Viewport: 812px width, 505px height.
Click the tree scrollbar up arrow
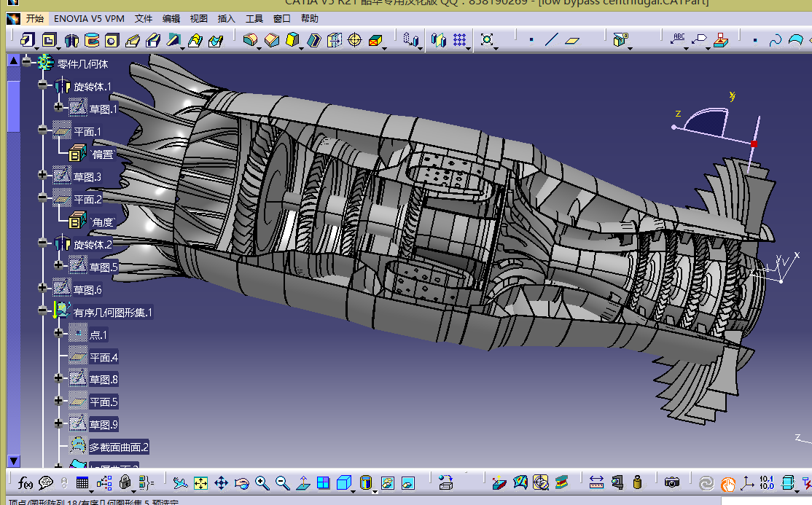pyautogui.click(x=14, y=62)
